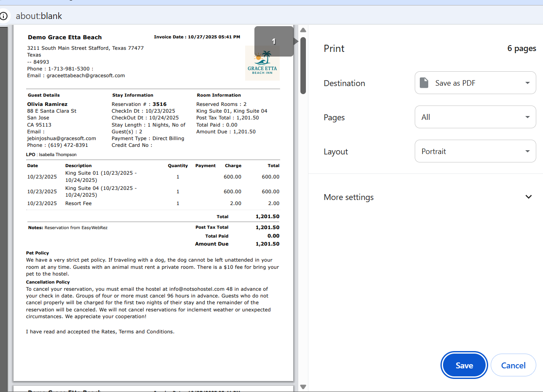Click the "CheckOut Dt : 10/24/2025" line

[145, 118]
